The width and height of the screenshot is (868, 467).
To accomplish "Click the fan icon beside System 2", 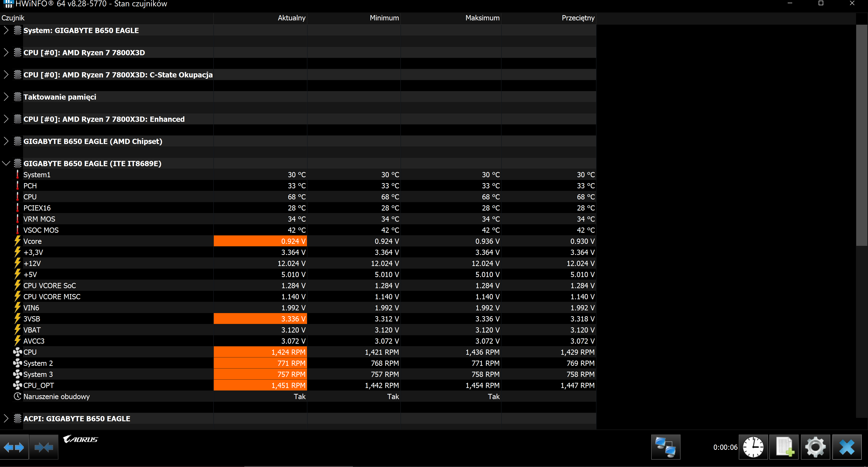I will [x=17, y=363].
